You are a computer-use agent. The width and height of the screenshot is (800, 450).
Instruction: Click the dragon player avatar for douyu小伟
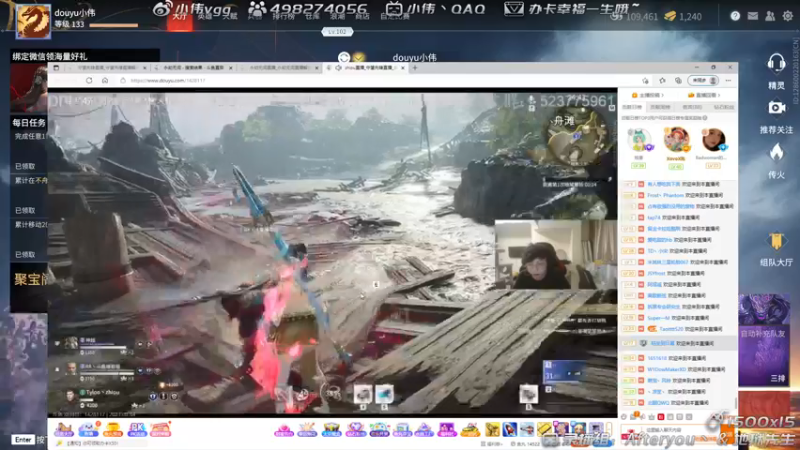pyautogui.click(x=33, y=21)
